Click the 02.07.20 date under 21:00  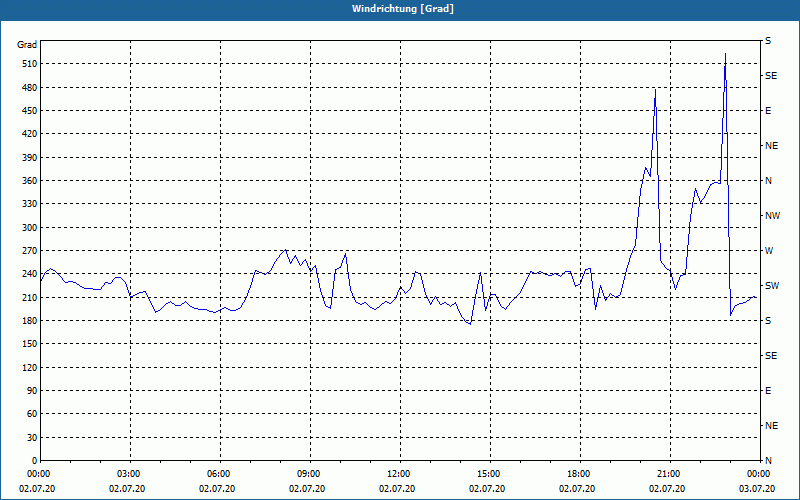click(667, 489)
